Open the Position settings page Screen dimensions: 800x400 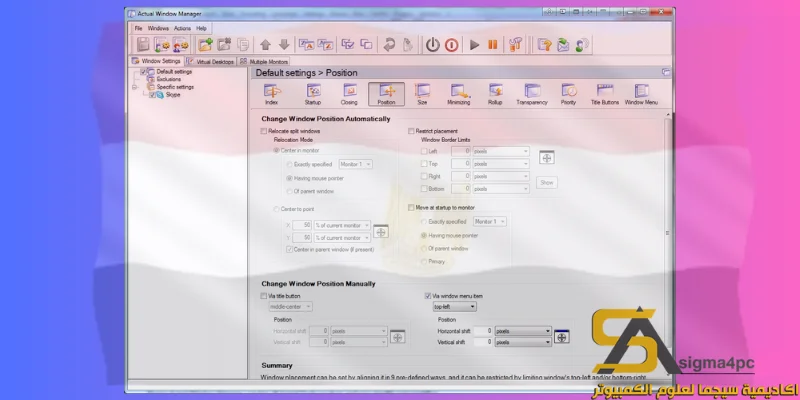tap(386, 94)
